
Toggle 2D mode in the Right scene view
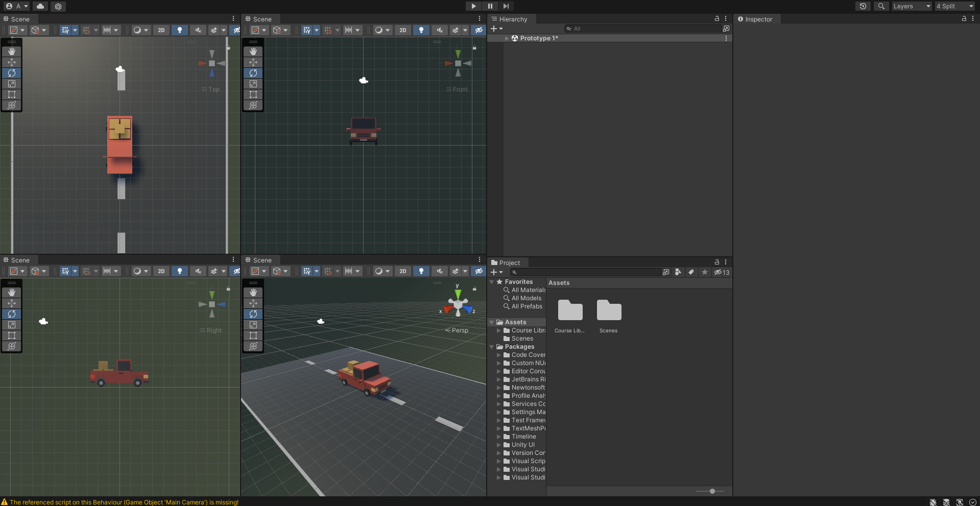click(x=161, y=271)
